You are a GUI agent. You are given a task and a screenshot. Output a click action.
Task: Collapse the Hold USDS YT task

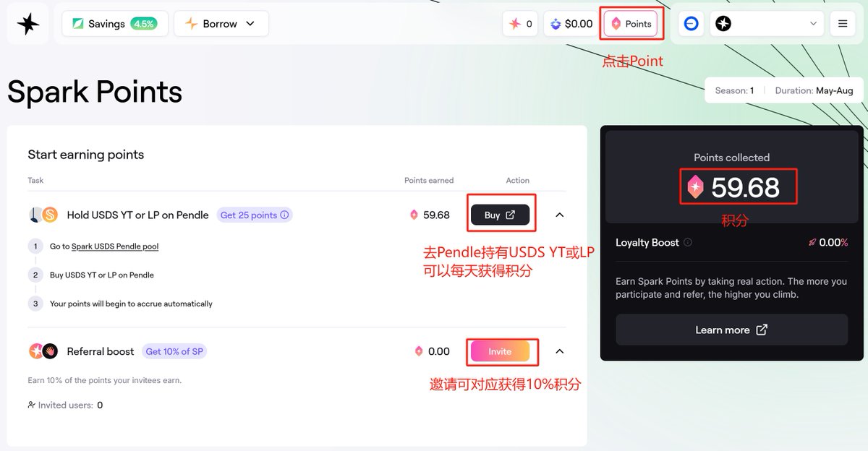[559, 215]
